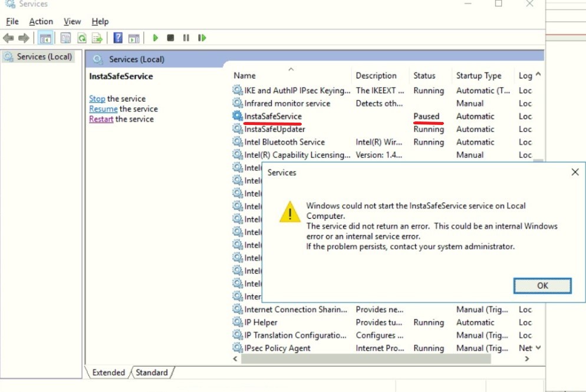Switch to the Standard tab

click(x=152, y=373)
